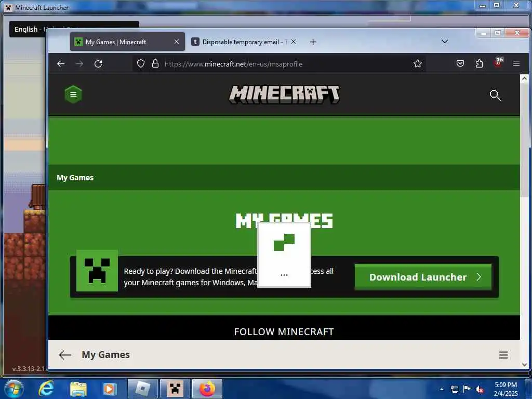Open Windows Media Player taskbar icon

pyautogui.click(x=110, y=389)
